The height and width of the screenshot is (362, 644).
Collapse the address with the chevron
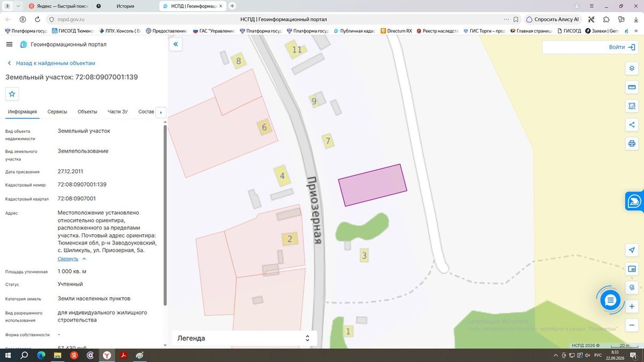click(x=84, y=259)
